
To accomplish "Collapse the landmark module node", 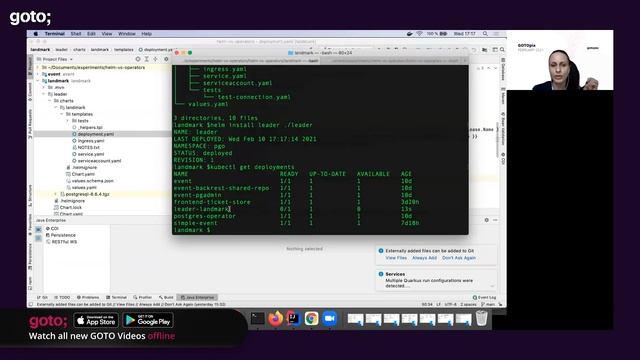I will click(x=38, y=81).
